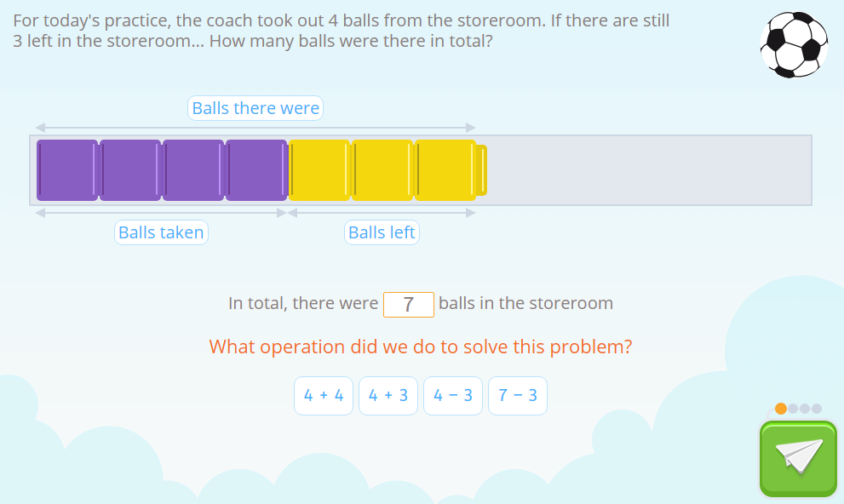The height and width of the screenshot is (504, 844).
Task: Select the answer option 4 + 3
Action: (388, 395)
